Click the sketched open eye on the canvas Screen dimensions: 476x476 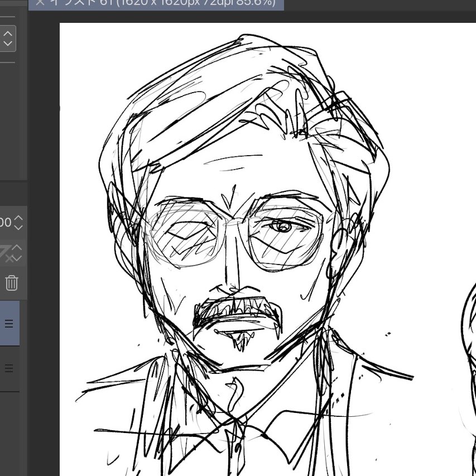[282, 227]
